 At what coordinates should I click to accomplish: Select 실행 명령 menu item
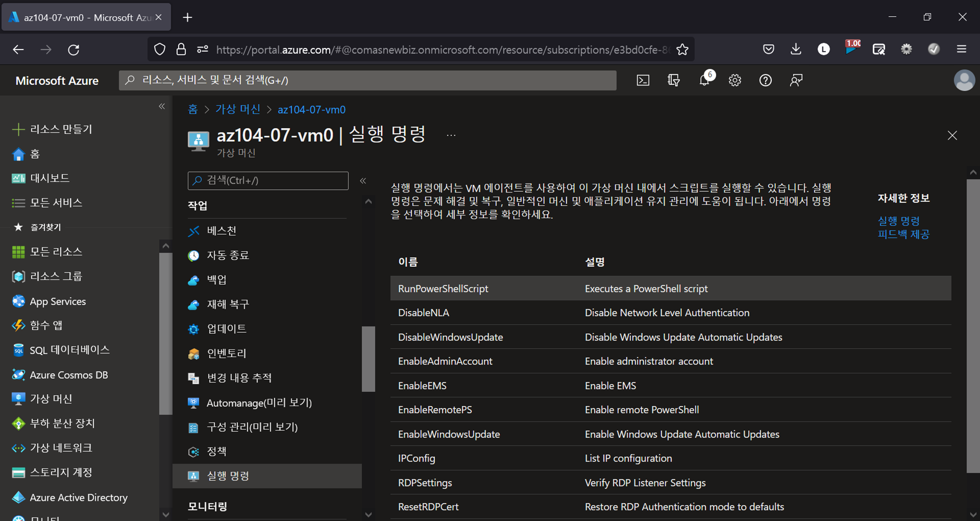[267, 476]
